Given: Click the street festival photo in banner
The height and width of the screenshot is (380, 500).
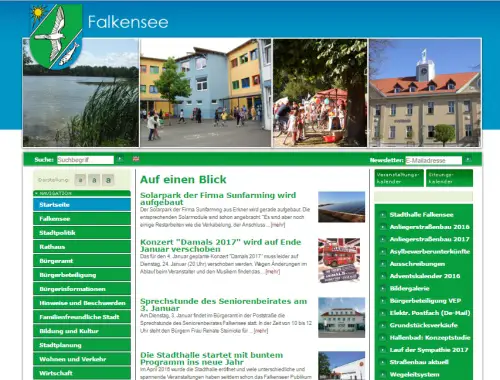Looking at the screenshot, I should point(320,93).
